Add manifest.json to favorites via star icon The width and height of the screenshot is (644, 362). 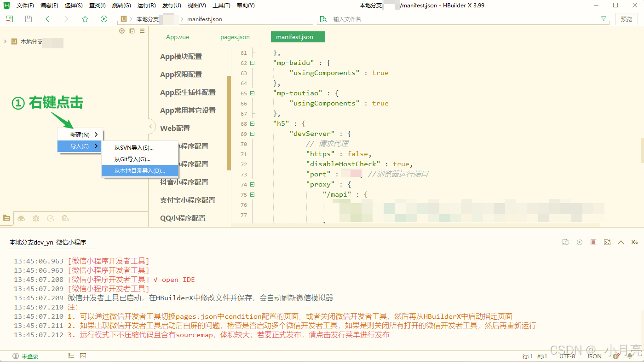pyautogui.click(x=85, y=19)
